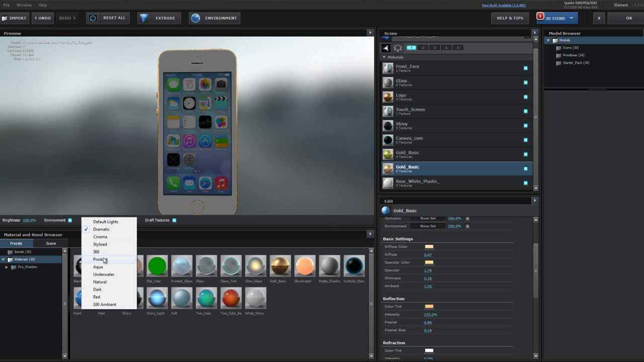The width and height of the screenshot is (644, 362).
Task: Open the Help & Tips button
Action: click(x=510, y=18)
